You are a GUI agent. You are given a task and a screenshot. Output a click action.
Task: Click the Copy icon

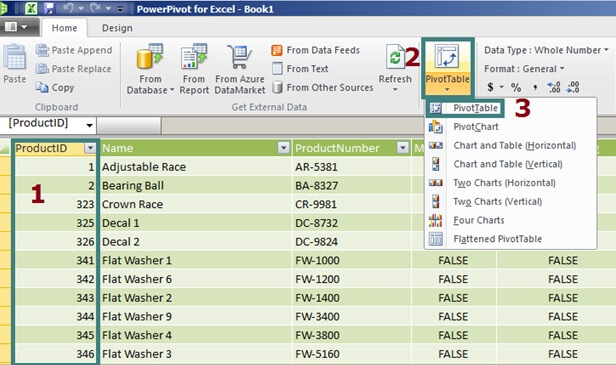click(42, 87)
